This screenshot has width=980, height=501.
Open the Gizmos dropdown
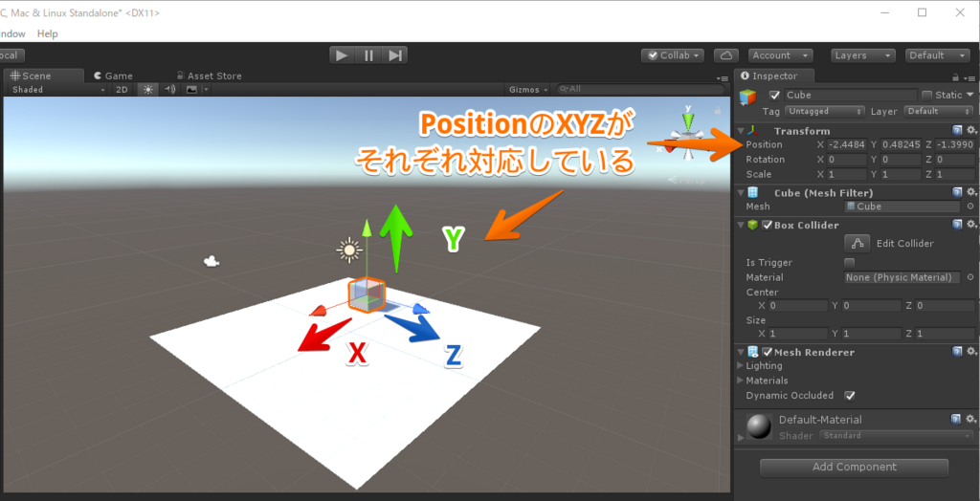point(528,89)
